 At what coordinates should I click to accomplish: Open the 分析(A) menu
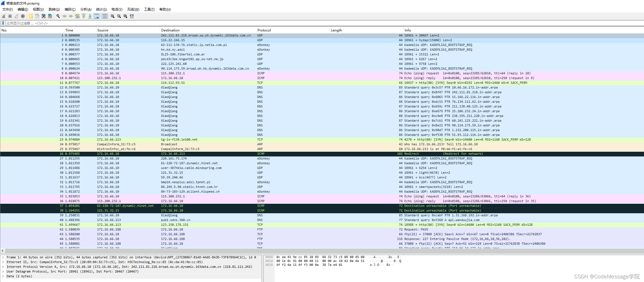(86, 9)
